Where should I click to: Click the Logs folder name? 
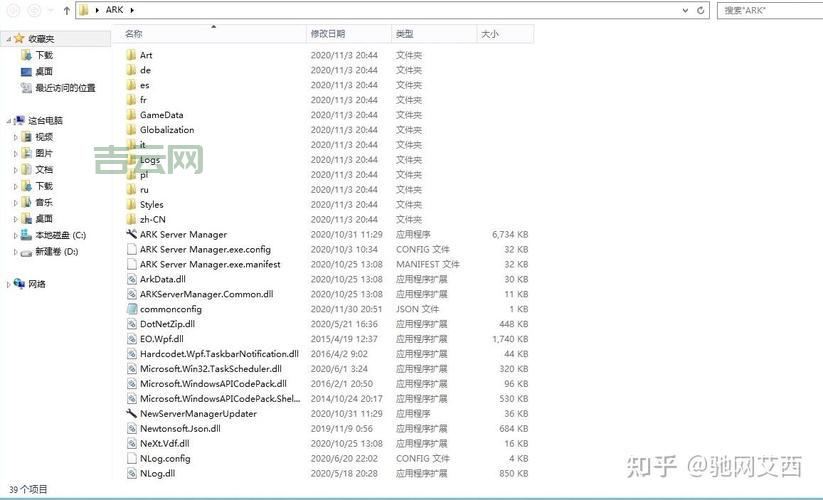(x=150, y=159)
